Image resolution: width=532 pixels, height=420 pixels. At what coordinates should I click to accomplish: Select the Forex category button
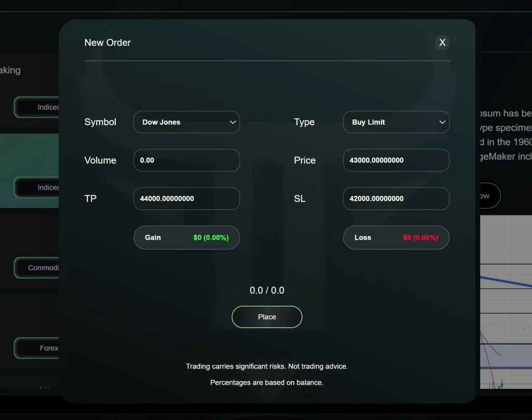coord(37,348)
